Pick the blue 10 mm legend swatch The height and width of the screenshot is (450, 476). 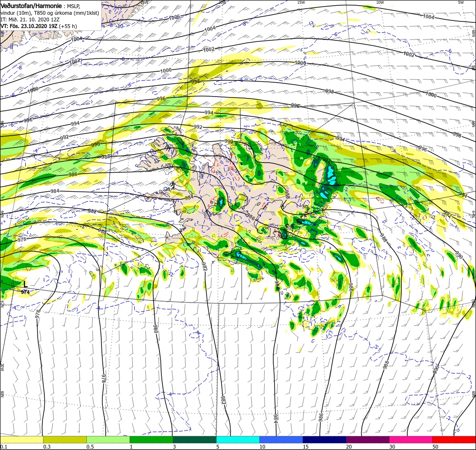pyautogui.click(x=281, y=440)
